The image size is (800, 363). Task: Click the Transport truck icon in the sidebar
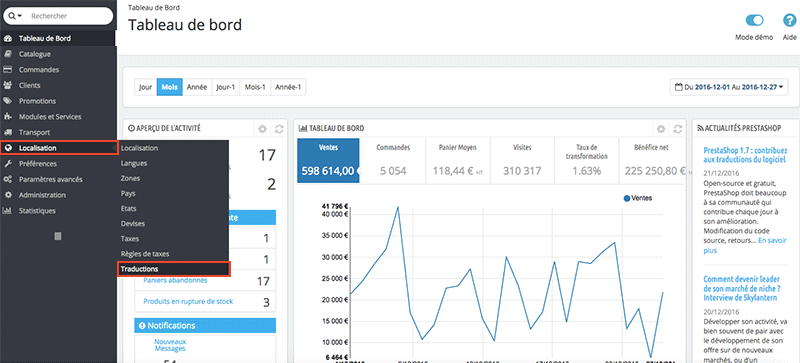(x=8, y=132)
